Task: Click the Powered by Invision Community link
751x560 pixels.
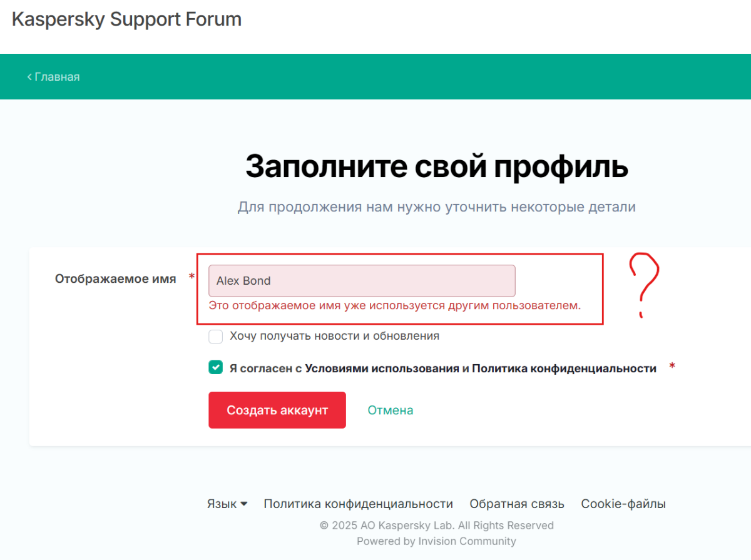Action: pos(436,541)
